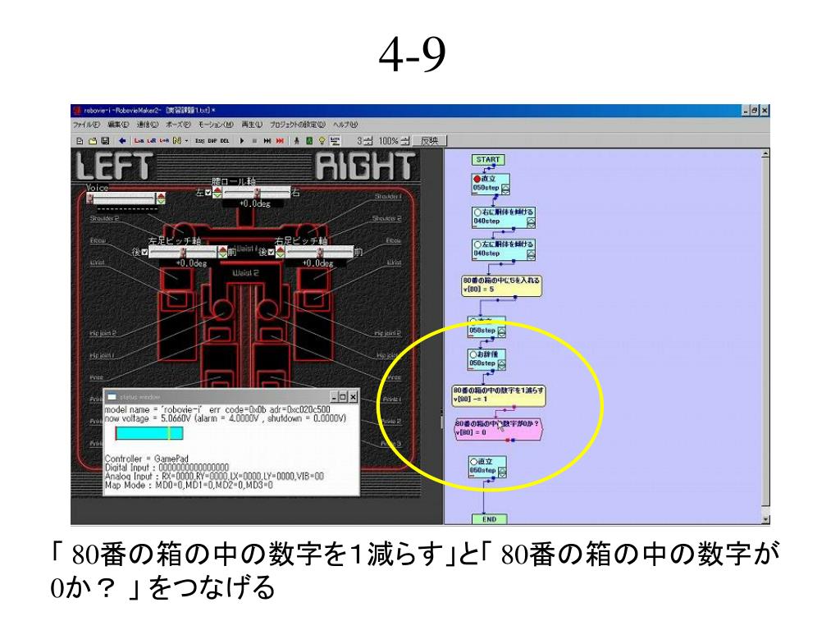This screenshot has width=840, height=630.
Task: Click the 左足ピッチ軸 slider handle
Action: point(183,252)
